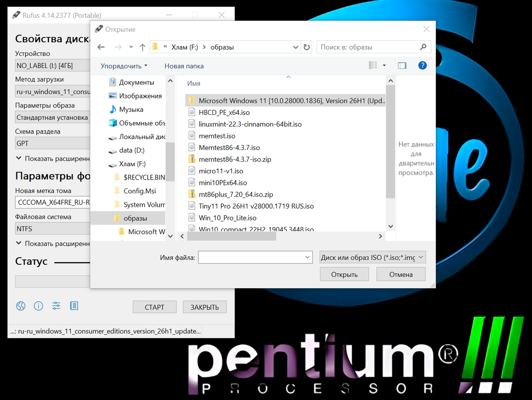This screenshot has height=400, width=532.
Task: Go up one folder level arrow
Action: click(x=142, y=47)
